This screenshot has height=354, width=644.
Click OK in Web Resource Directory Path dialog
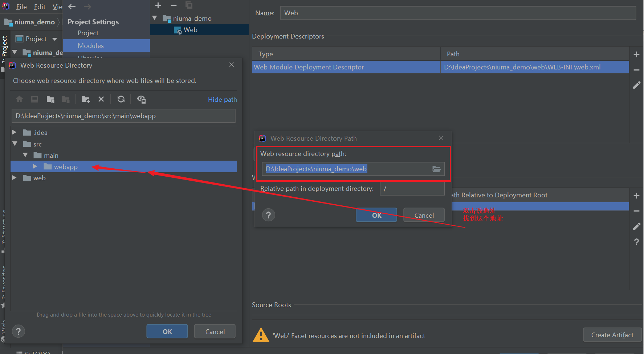(x=376, y=215)
